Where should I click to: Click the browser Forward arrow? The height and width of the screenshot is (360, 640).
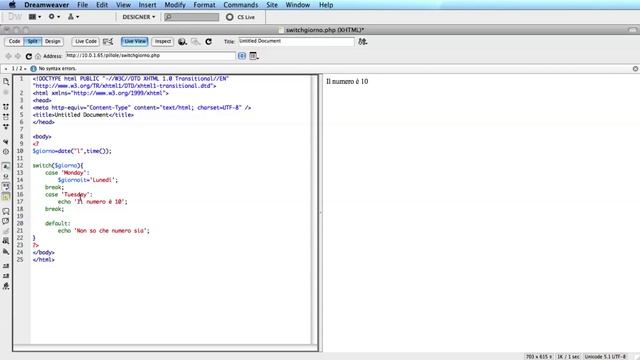(18, 56)
